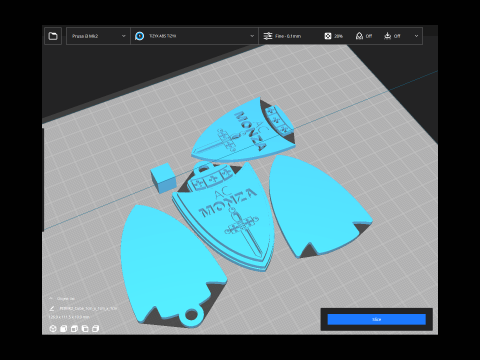Expand the printer selection dropdown

[98, 36]
